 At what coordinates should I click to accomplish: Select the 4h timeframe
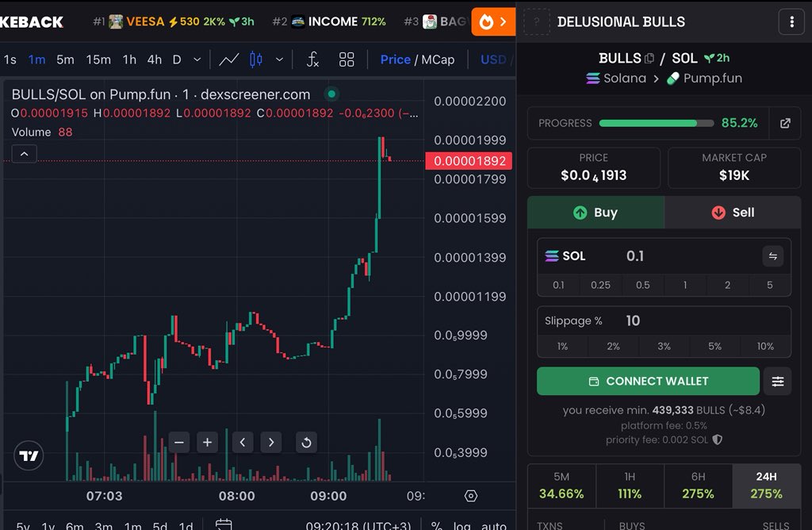155,60
